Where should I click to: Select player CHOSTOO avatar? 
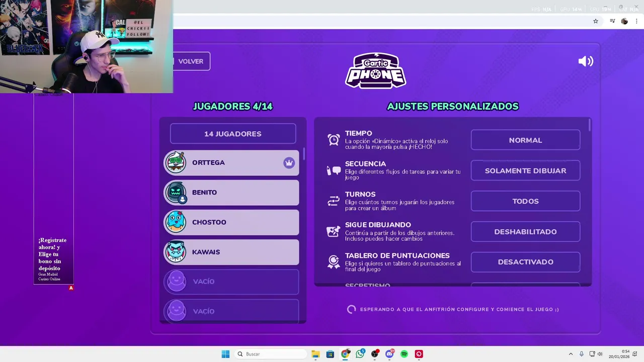[176, 222]
